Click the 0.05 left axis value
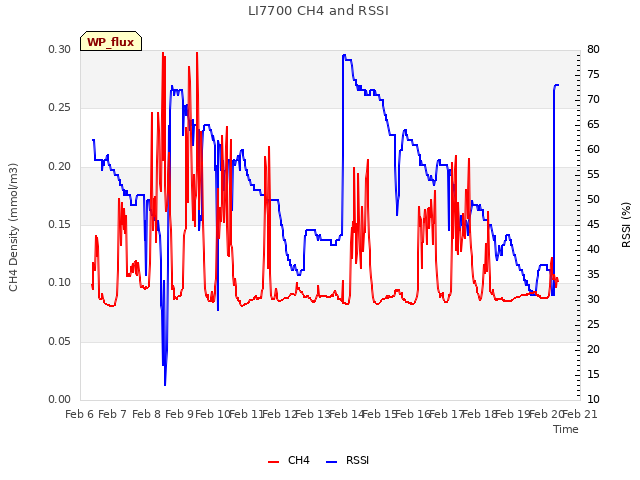Viewport: 640px width, 480px height. pyautogui.click(x=60, y=341)
